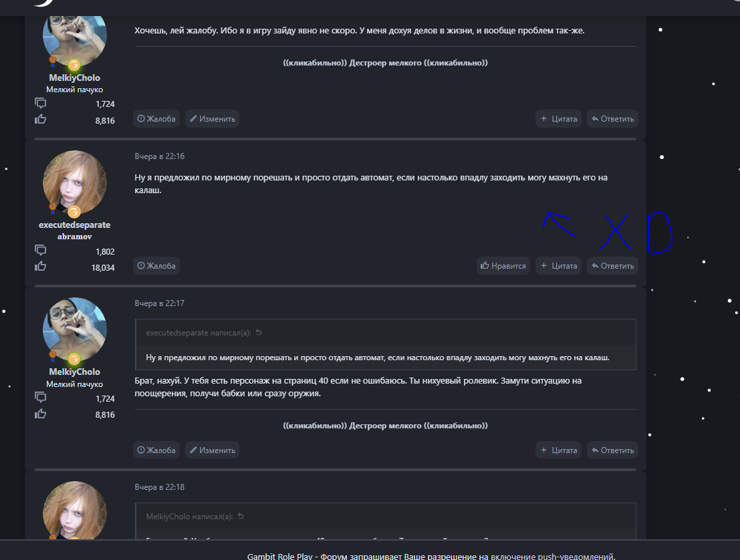Quote the 22:17 MelkiyCholo post
740x560 pixels.
click(x=558, y=450)
